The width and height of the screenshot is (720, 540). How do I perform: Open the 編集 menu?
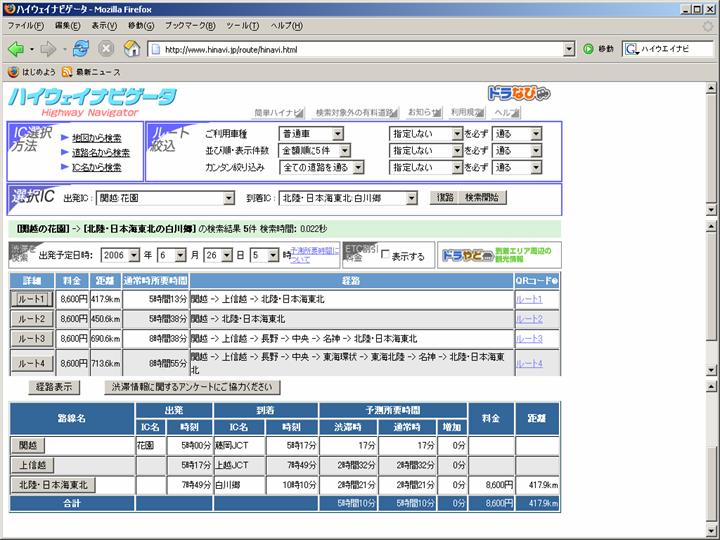pos(67,26)
